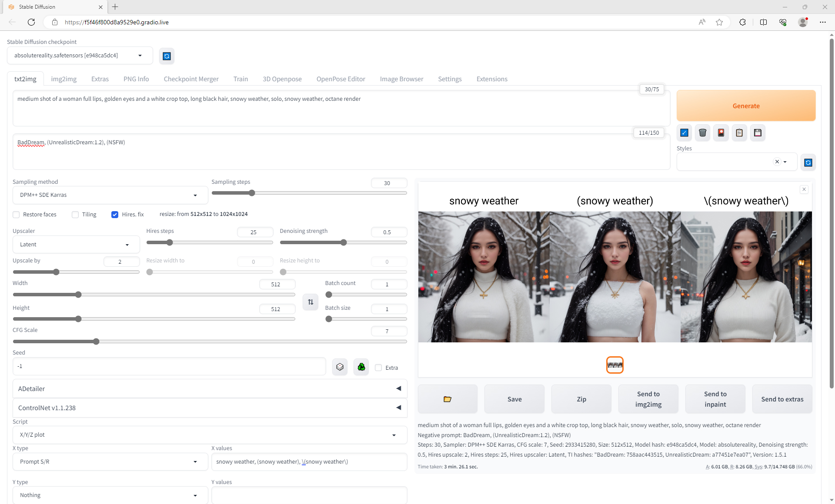The image size is (835, 504).
Task: Adjust the CFG Scale slider handle
Action: 96,342
